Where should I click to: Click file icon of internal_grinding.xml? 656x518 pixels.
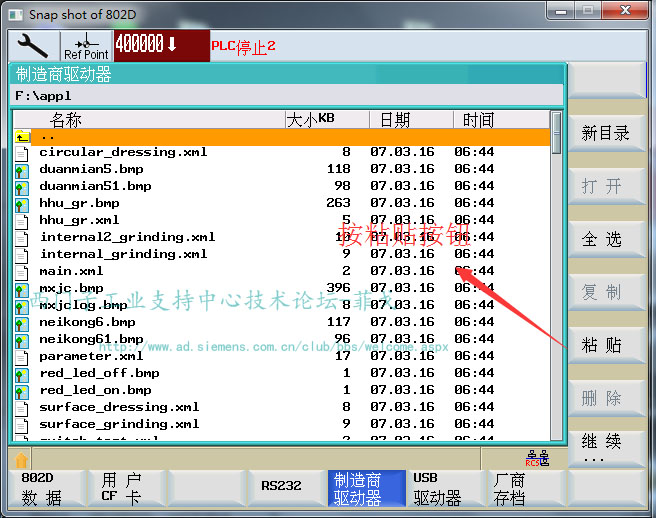pyautogui.click(x=22, y=255)
